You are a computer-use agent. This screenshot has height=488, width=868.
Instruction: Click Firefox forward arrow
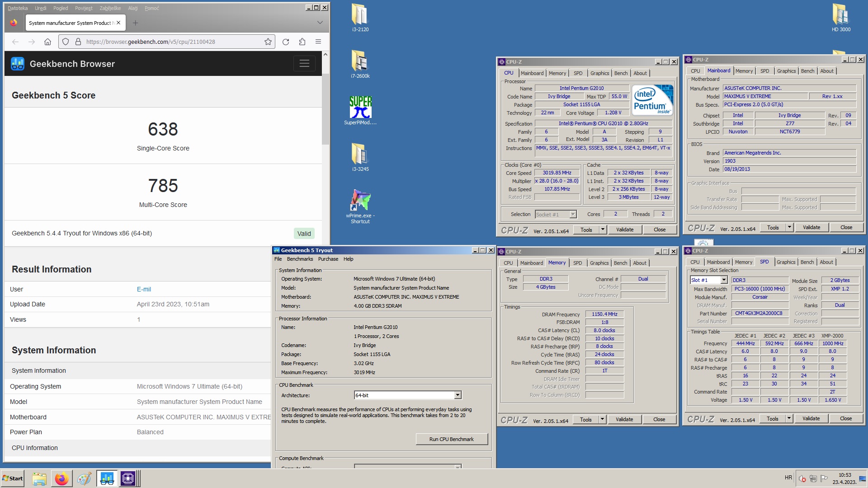click(x=31, y=42)
